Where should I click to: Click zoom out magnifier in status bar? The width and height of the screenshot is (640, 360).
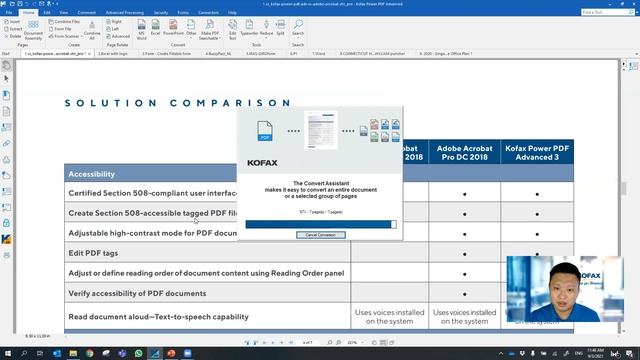click(329, 343)
